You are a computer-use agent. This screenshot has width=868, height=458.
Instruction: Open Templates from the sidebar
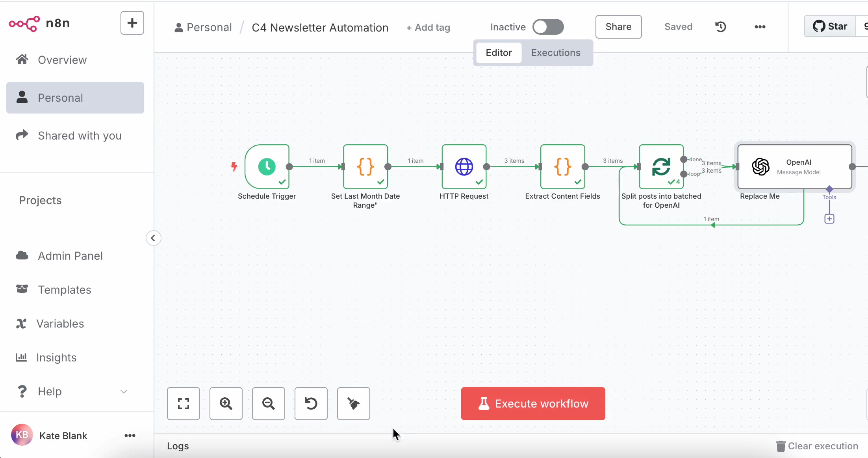[65, 290]
